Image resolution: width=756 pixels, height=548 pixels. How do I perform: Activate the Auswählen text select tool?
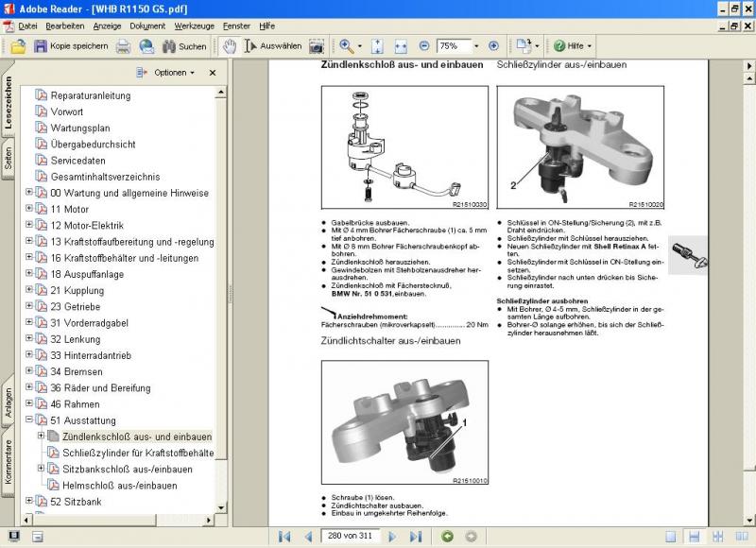(273, 46)
